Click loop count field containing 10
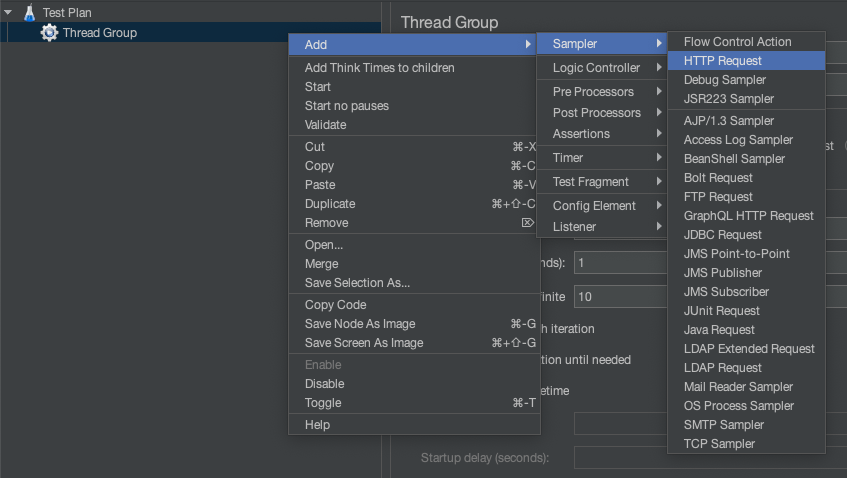847x478 pixels. click(621, 297)
